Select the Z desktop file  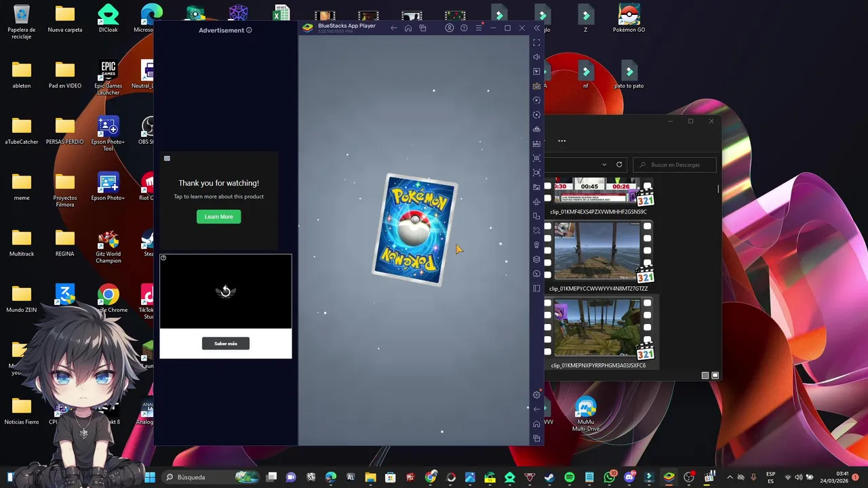click(586, 18)
